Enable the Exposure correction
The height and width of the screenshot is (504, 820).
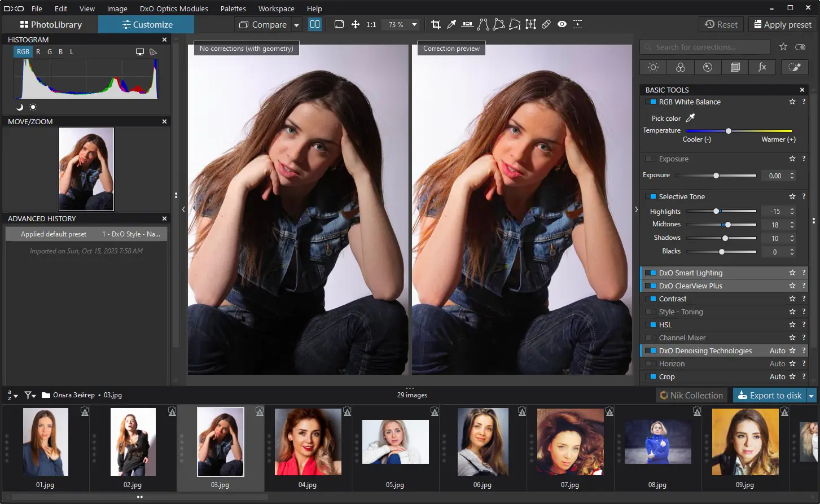(651, 159)
